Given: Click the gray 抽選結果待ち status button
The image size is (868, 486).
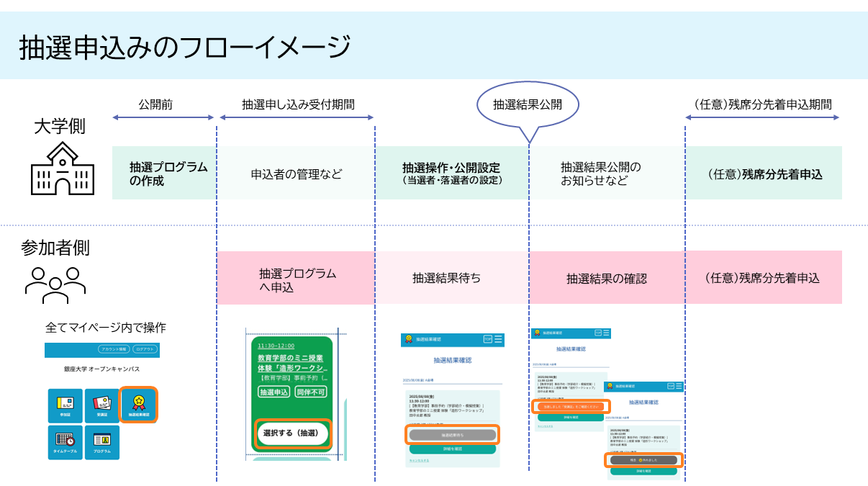Looking at the screenshot, I should (x=453, y=435).
